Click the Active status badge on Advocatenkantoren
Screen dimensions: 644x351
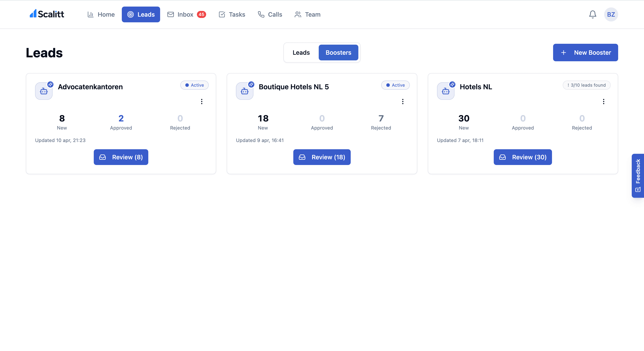click(x=195, y=85)
